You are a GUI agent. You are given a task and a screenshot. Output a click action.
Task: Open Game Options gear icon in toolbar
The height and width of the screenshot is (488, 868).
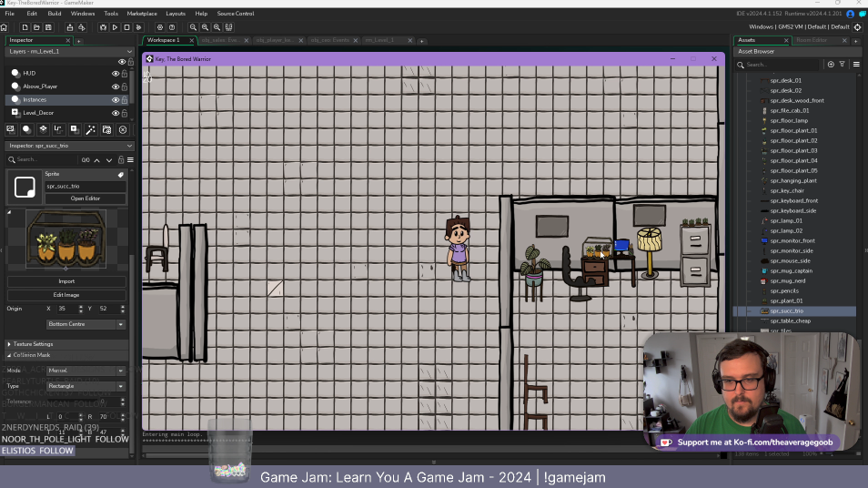160,27
